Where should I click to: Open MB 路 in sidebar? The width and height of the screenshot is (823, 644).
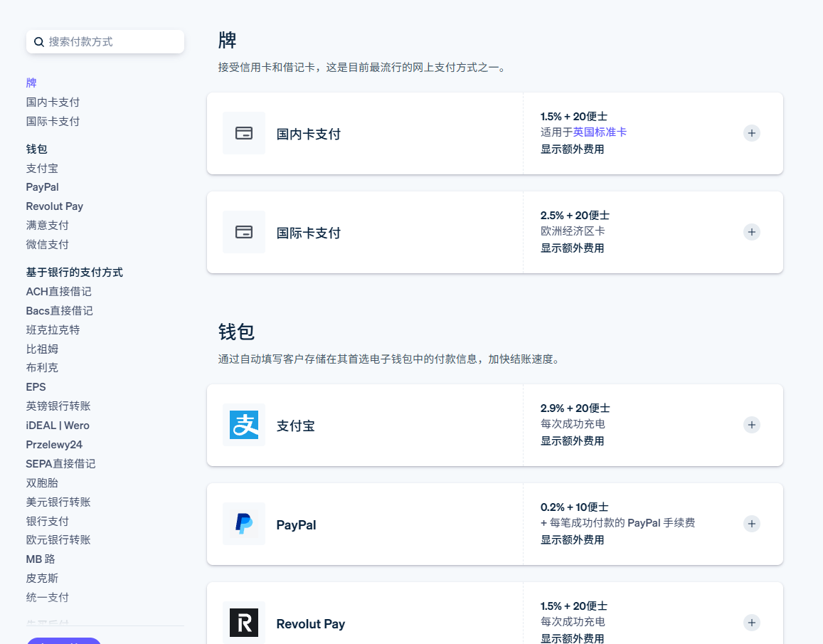pyautogui.click(x=41, y=559)
